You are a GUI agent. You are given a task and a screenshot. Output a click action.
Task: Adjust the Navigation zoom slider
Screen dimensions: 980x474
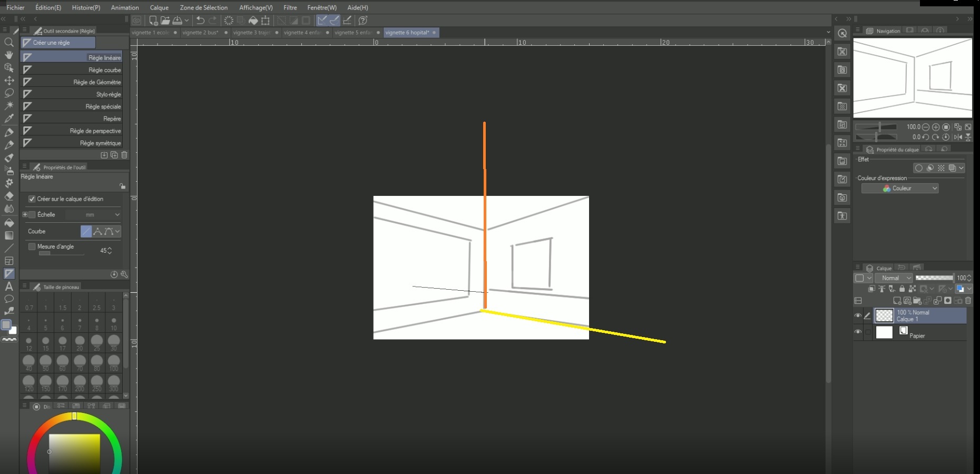(876, 127)
